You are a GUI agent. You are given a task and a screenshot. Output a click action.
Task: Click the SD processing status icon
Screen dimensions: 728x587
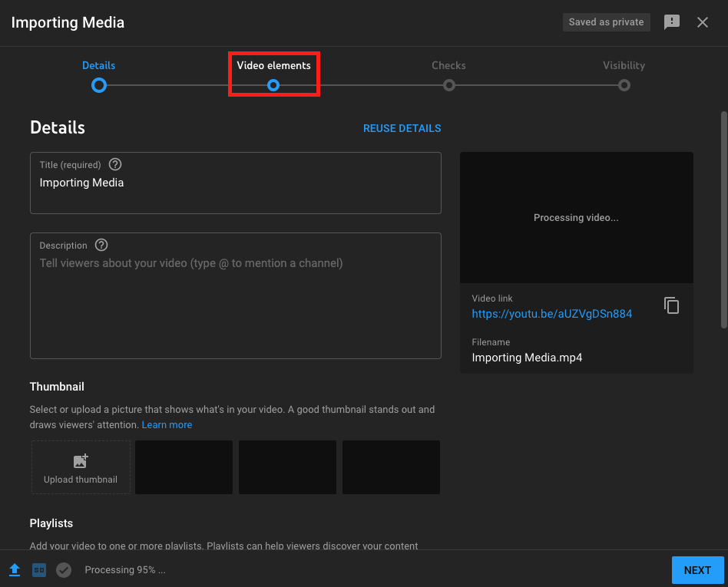[39, 570]
